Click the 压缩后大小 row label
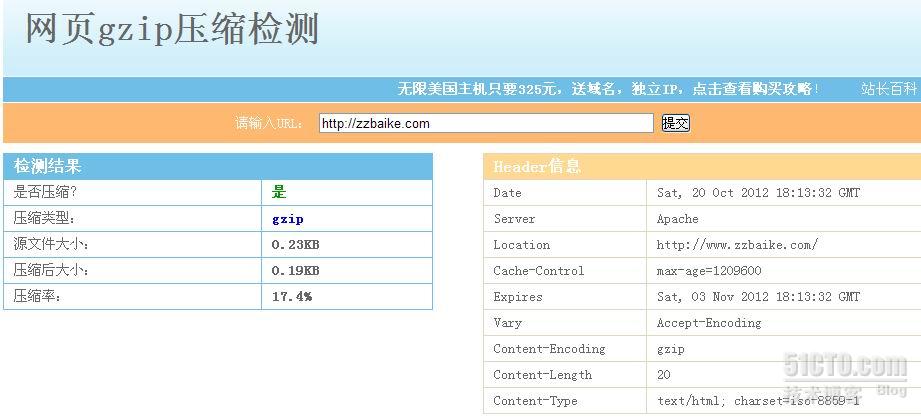 52,271
